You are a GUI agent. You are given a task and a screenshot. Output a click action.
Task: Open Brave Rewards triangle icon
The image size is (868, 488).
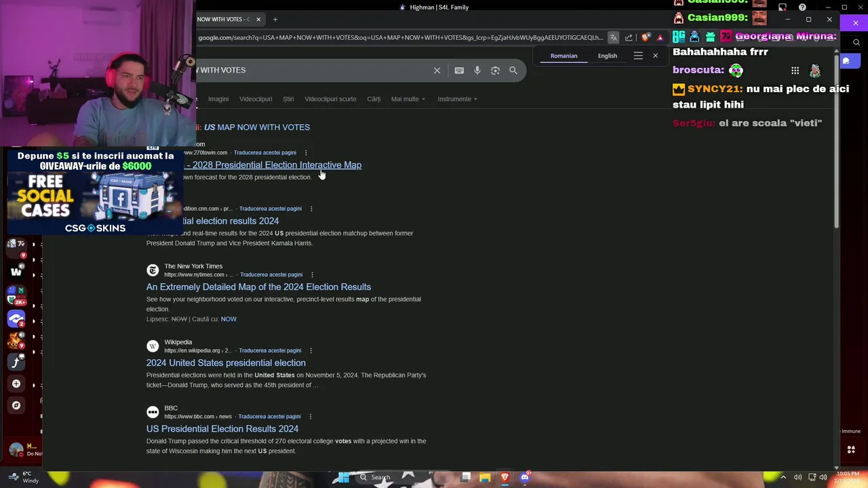click(x=660, y=38)
